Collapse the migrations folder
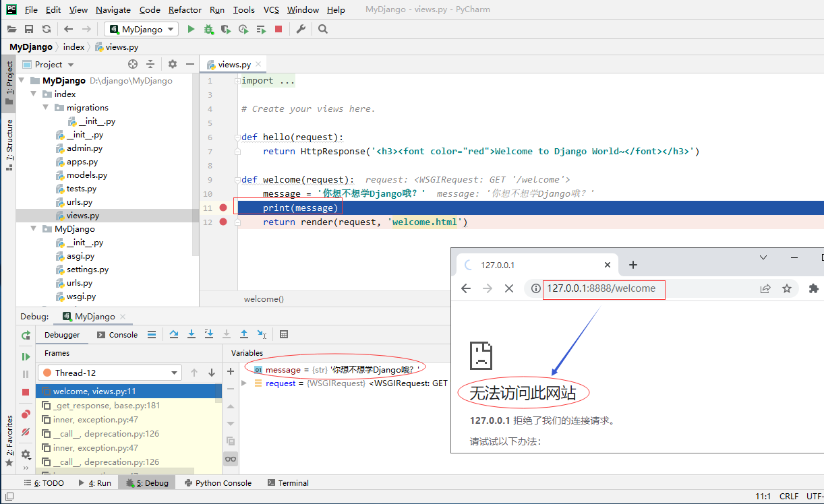 point(46,108)
